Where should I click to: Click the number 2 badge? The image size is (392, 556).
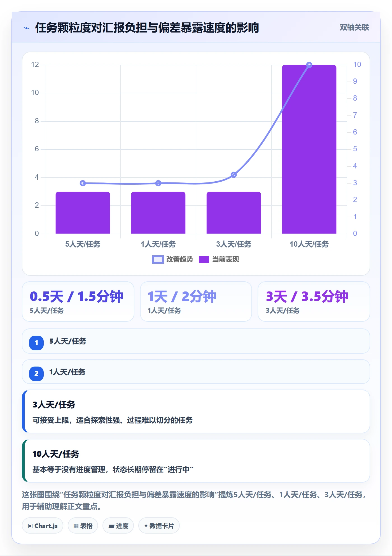[36, 374]
